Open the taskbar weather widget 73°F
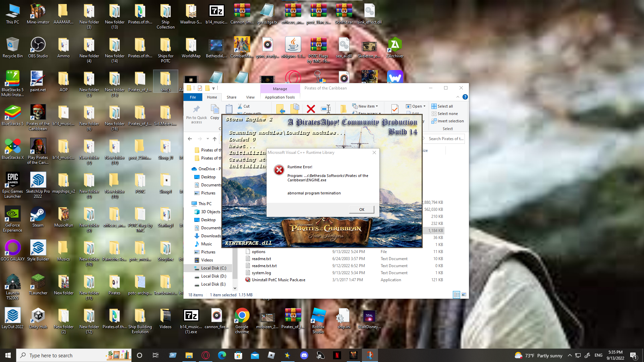The image size is (644, 362). coord(538,355)
